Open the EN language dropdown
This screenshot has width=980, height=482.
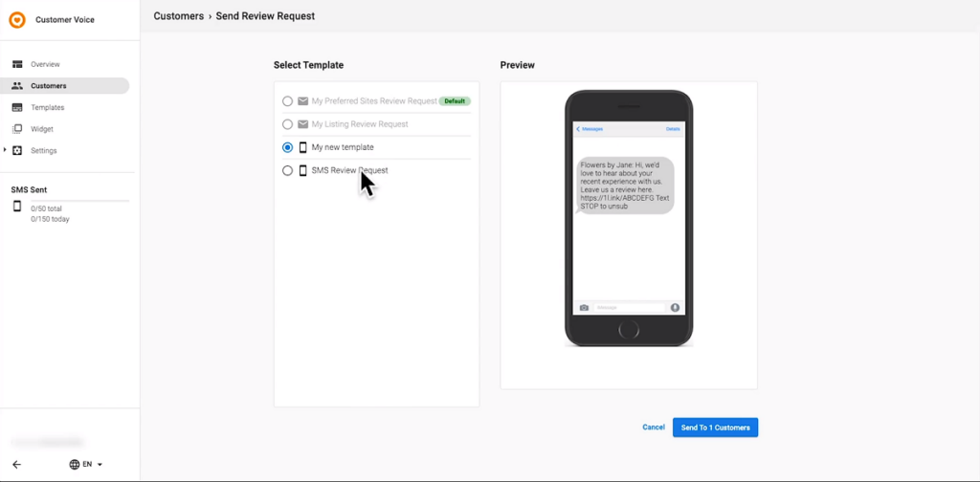tap(86, 464)
